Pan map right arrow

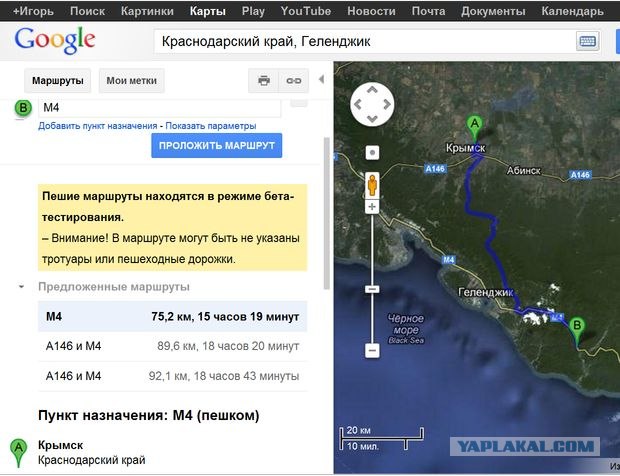[x=387, y=104]
